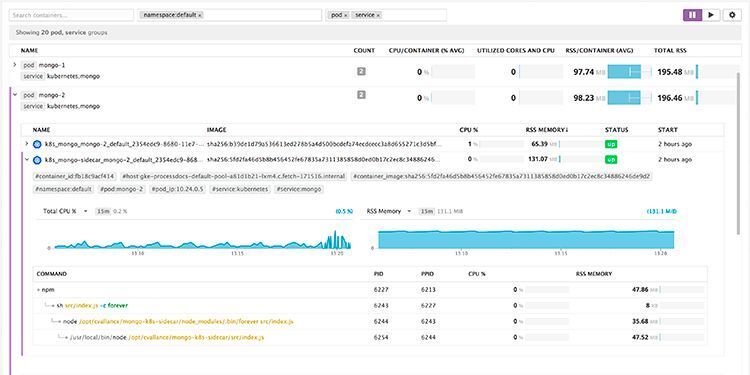Expand the mongo-1 pod group
The height and width of the screenshot is (375, 750).
click(x=15, y=65)
